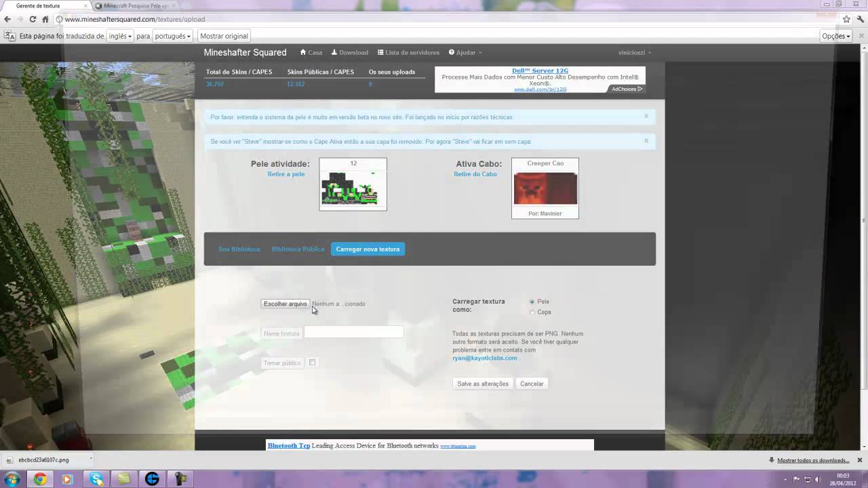Image resolution: width=868 pixels, height=488 pixels.
Task: Expand the Ajudar menu
Action: (x=465, y=52)
